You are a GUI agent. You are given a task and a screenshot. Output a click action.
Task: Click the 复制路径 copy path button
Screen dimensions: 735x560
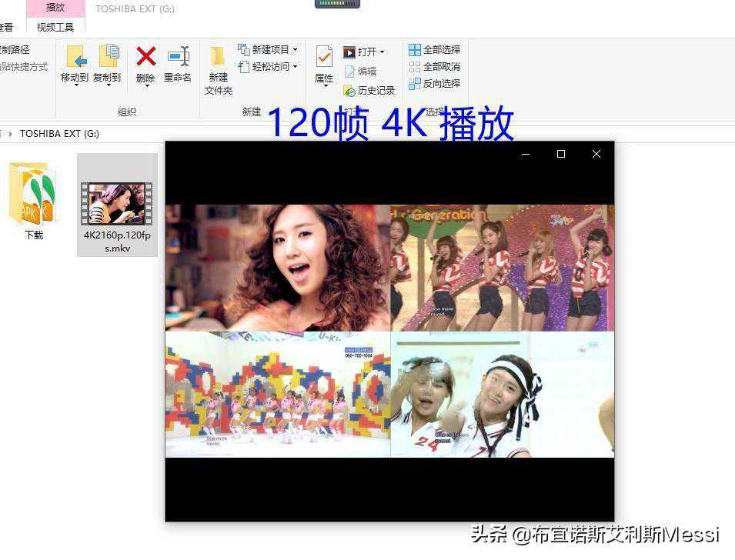[x=14, y=50]
